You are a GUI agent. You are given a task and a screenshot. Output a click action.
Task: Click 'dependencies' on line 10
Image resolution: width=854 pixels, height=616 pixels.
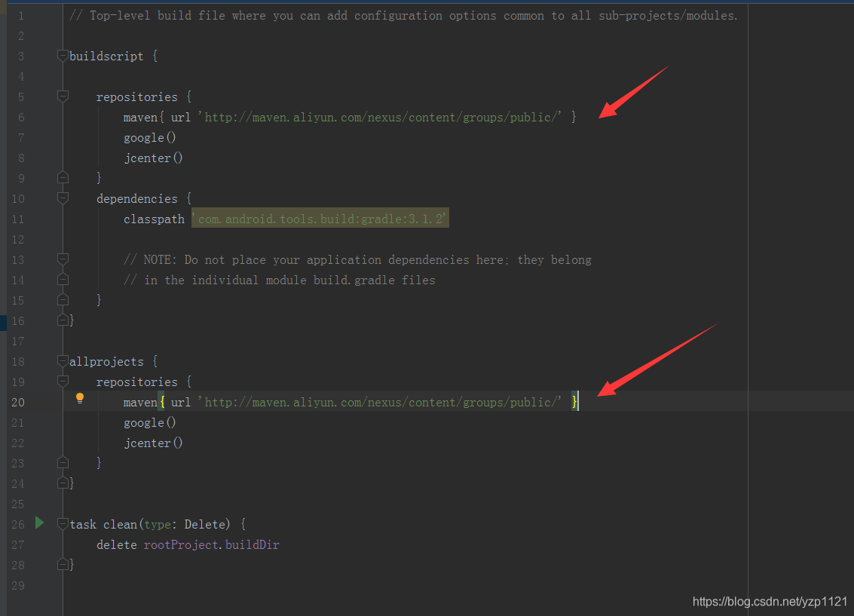click(x=136, y=199)
